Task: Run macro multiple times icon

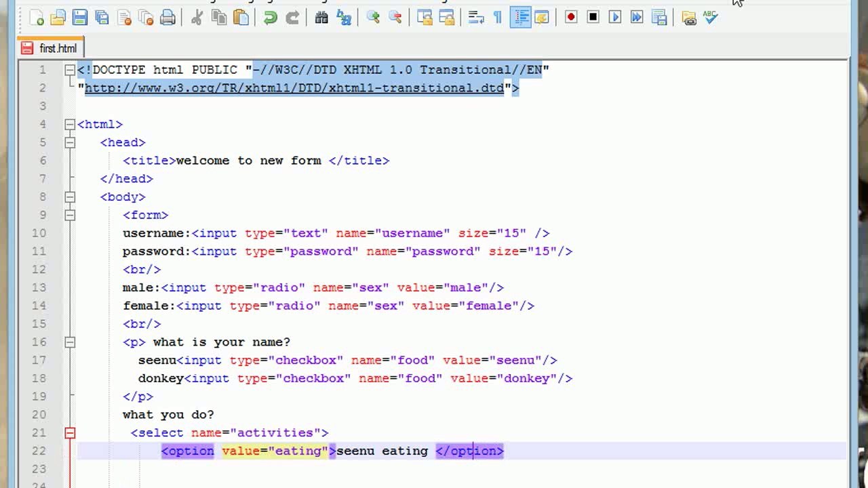Action: coord(637,17)
